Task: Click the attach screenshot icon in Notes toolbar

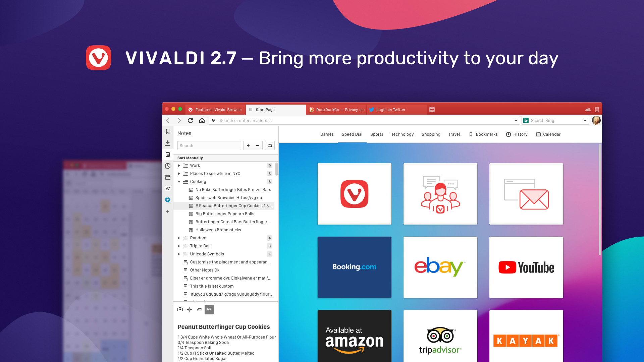Action: click(179, 309)
